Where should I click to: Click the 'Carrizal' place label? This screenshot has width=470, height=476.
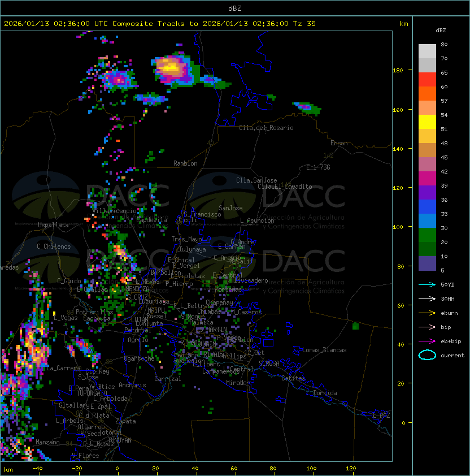pos(168,379)
